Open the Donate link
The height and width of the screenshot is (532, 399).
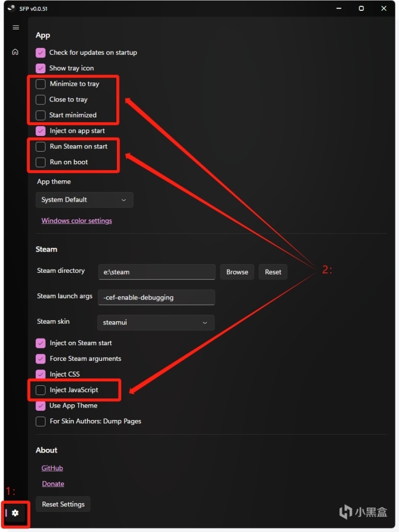point(53,484)
